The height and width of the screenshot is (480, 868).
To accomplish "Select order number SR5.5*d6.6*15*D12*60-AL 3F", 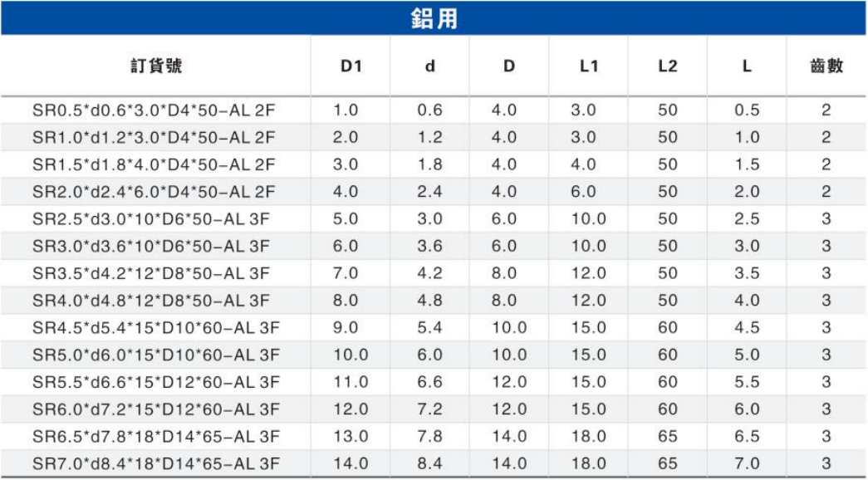I will pos(156,382).
